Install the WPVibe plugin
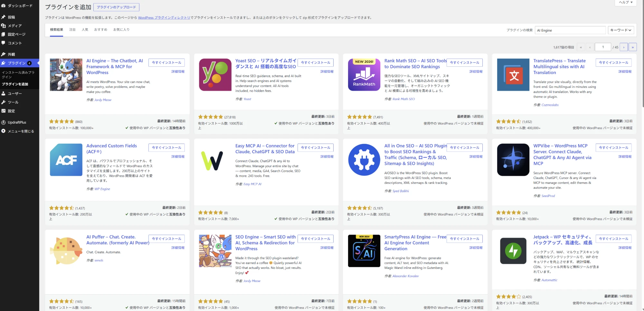 click(613, 147)
